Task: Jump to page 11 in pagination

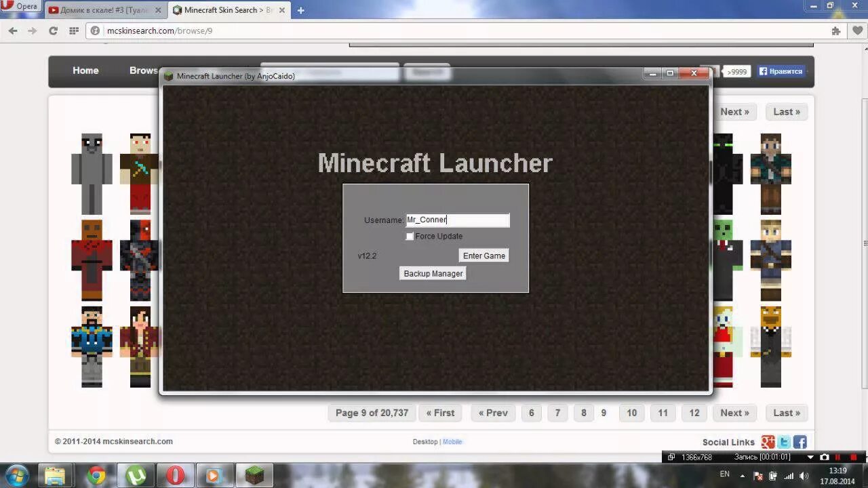Action: 663,413
